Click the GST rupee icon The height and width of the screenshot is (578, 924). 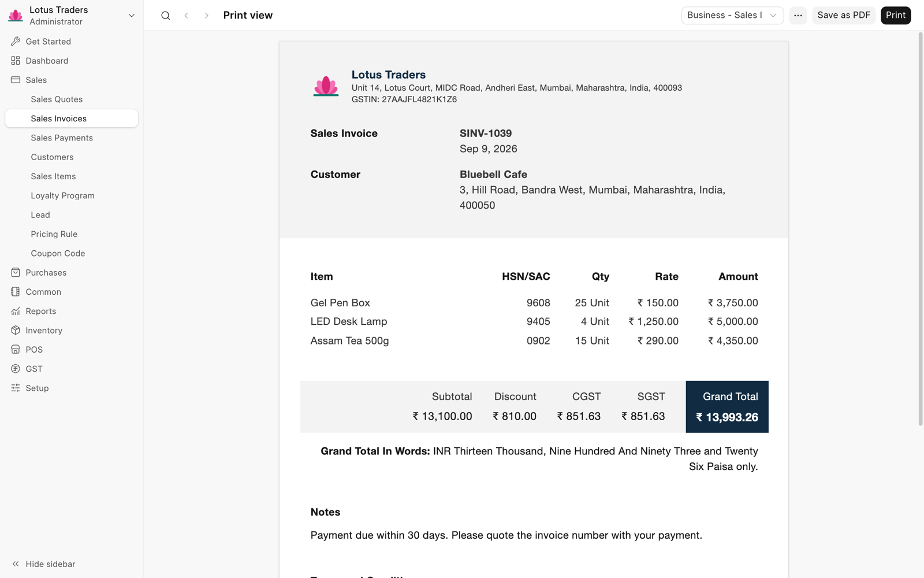click(16, 369)
